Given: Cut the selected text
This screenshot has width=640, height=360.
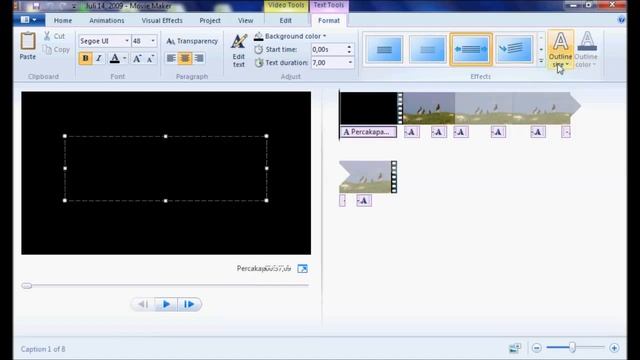Looking at the screenshot, I should [x=54, y=36].
